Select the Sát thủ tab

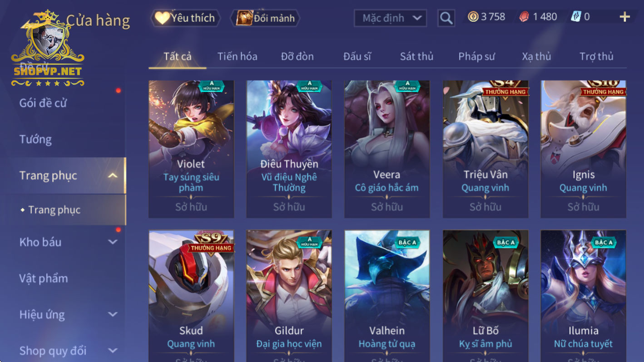(x=416, y=56)
